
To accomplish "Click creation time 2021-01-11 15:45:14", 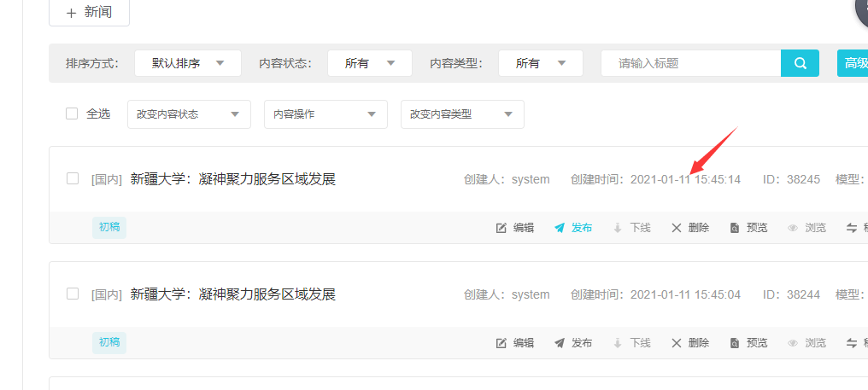I will pyautogui.click(x=685, y=179).
